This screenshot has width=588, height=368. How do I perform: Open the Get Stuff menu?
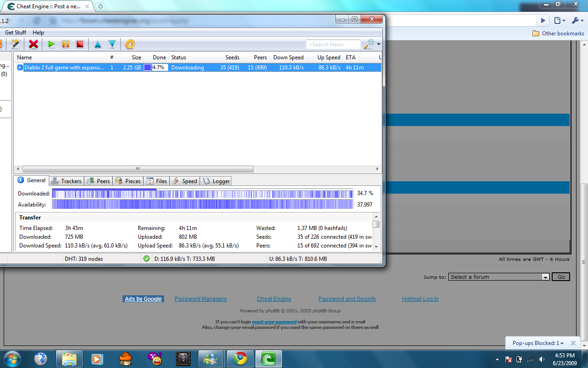click(16, 33)
